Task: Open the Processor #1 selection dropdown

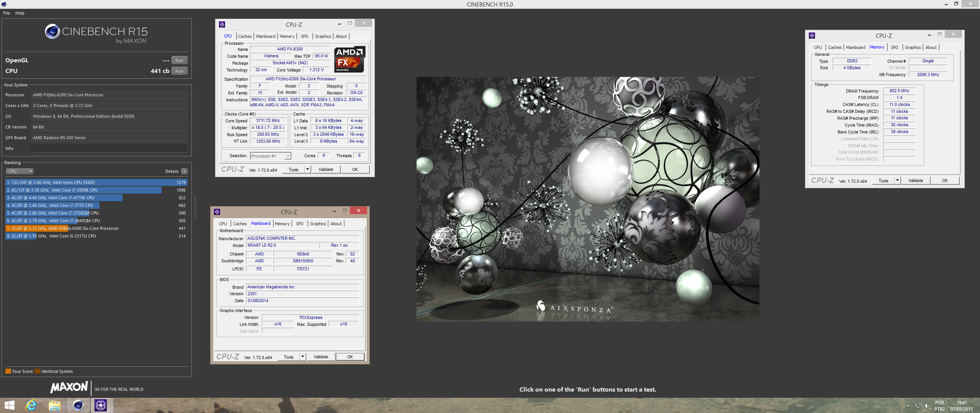Action: 271,156
